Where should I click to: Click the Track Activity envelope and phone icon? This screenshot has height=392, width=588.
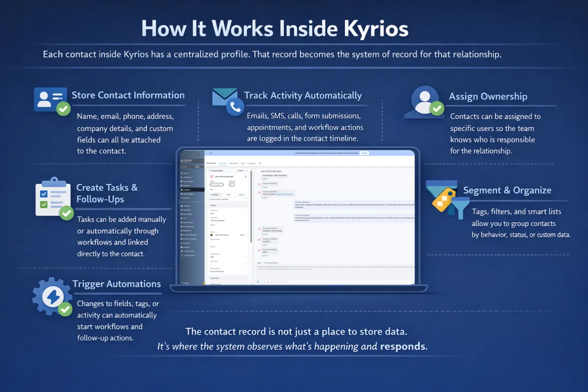pos(228,101)
